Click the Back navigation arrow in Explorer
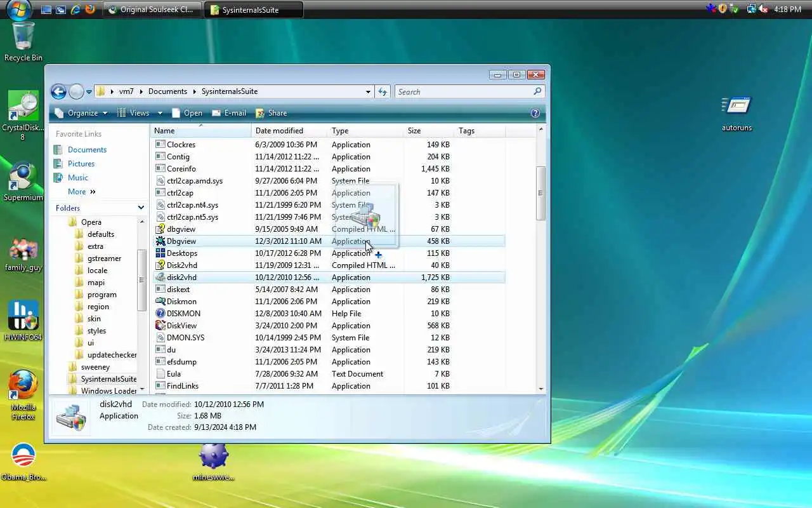Viewport: 812px width, 508px height. [x=58, y=91]
